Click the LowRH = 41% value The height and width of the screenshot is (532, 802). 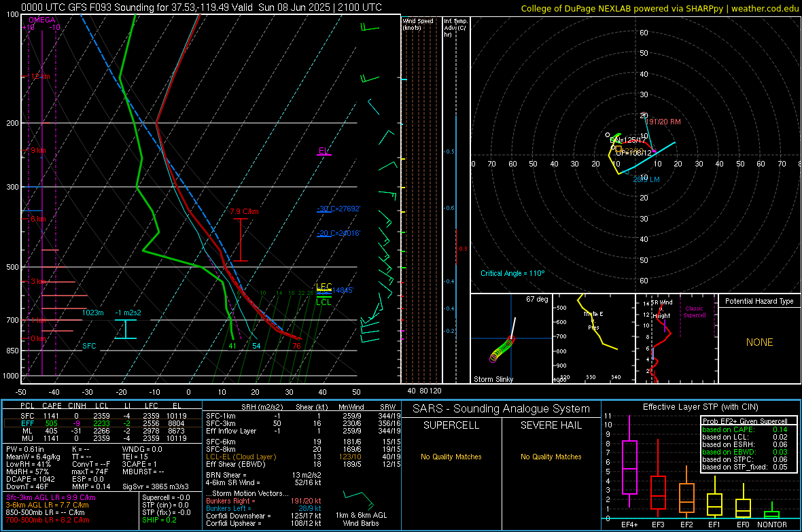(x=29, y=464)
